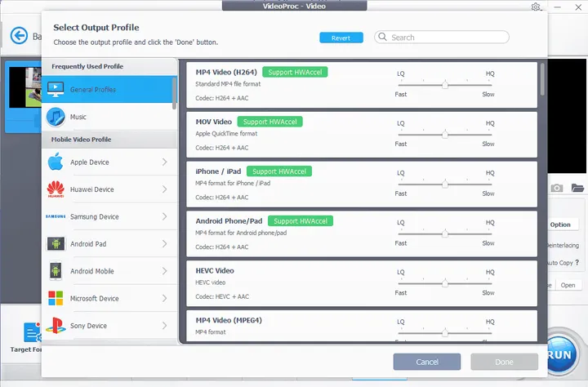Open Apple Device profile list
This screenshot has width=588, height=387.
109,162
